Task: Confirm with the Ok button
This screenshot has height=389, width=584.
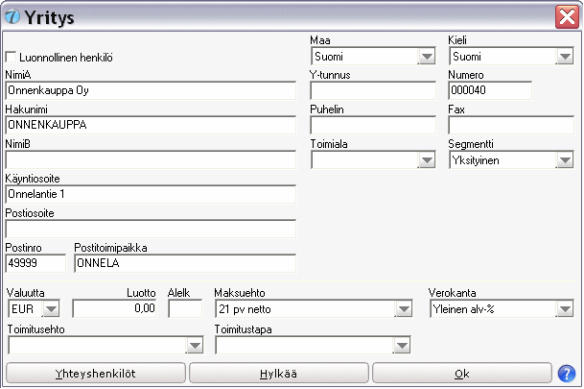Action: 462,373
